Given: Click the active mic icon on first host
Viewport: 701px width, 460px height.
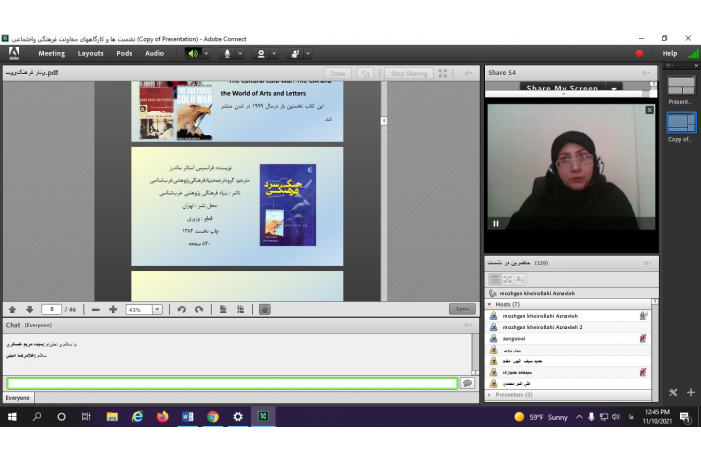Looking at the screenshot, I should tap(643, 316).
